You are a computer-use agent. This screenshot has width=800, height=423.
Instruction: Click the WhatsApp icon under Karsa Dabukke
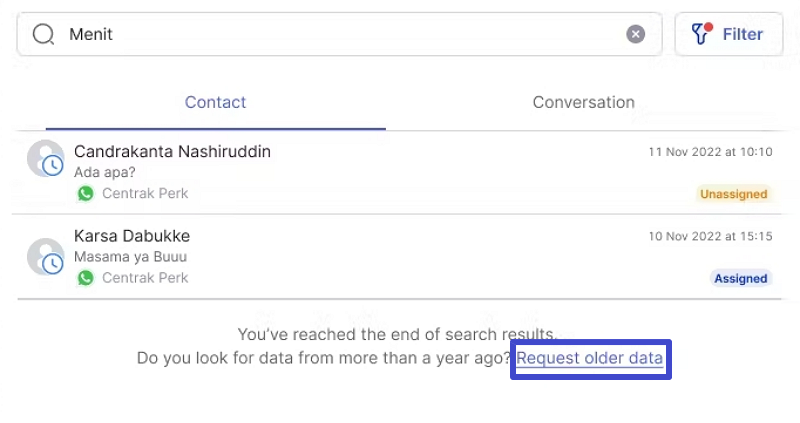(x=85, y=278)
